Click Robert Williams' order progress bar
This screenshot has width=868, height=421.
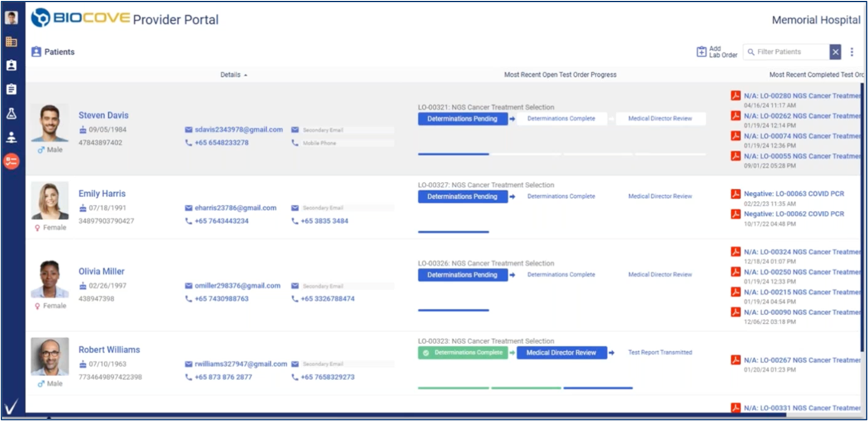tap(525, 388)
